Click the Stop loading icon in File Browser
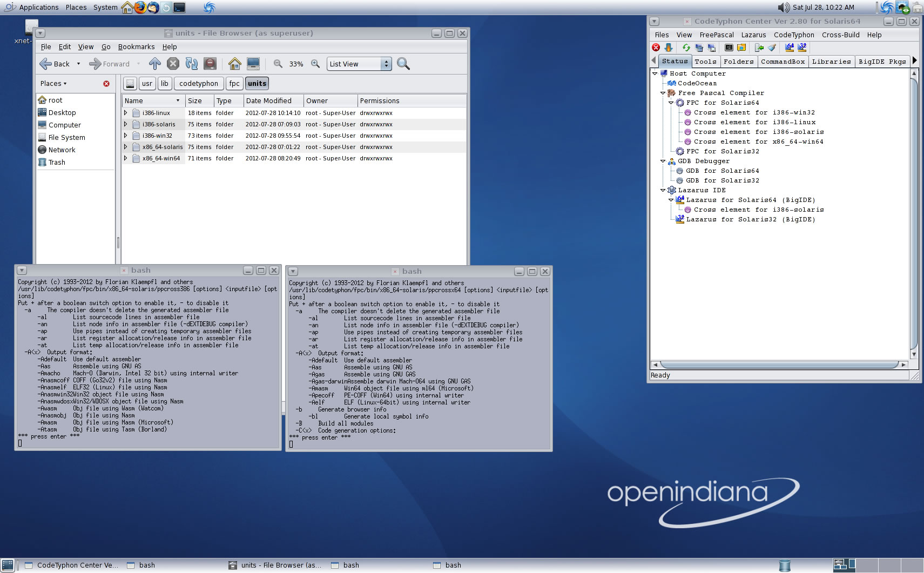924x573 pixels. tap(173, 64)
